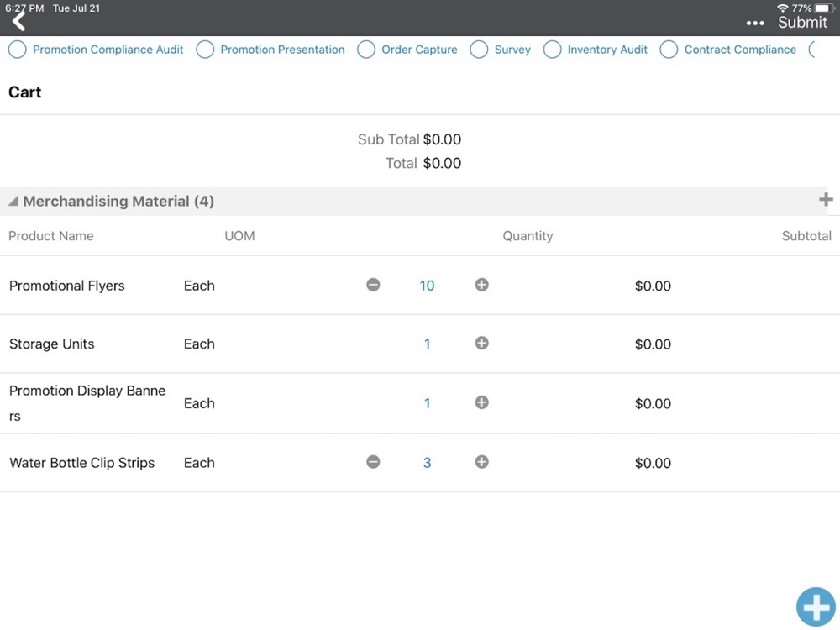This screenshot has width=840, height=630.
Task: Edit Promotion Display Banners quantity value
Action: pyautogui.click(x=427, y=403)
